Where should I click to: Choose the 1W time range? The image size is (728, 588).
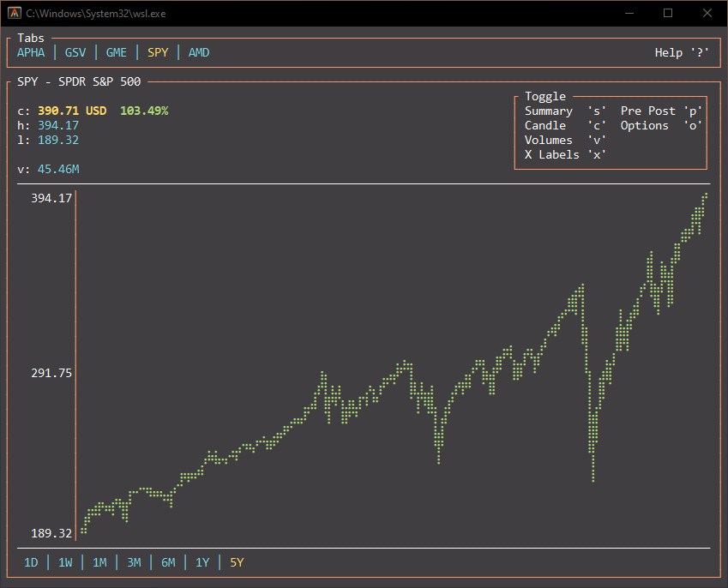(65, 562)
